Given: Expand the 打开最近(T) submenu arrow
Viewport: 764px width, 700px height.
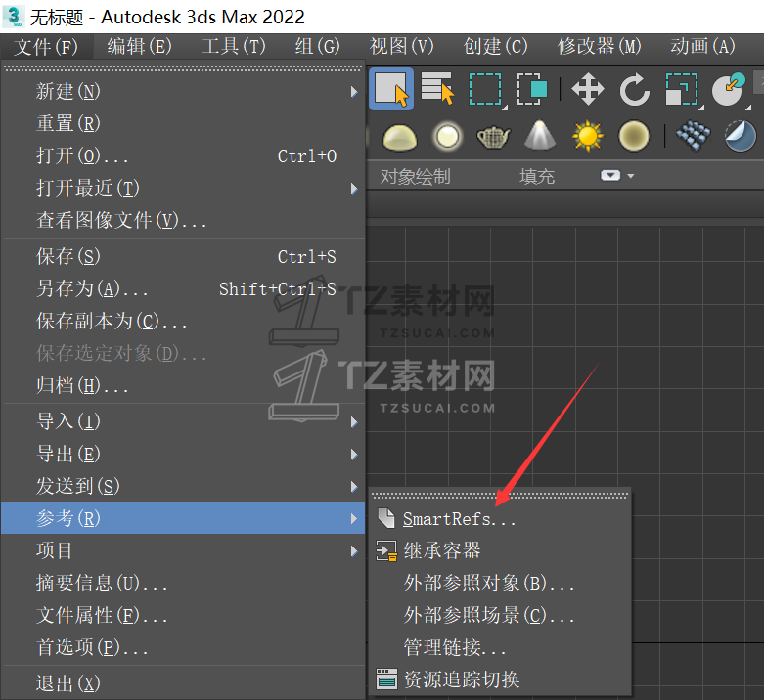Looking at the screenshot, I should [x=354, y=189].
